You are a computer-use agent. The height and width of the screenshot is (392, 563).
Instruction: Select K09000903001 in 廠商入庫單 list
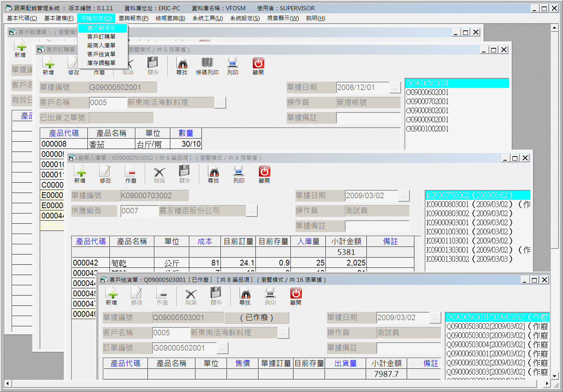click(469, 223)
